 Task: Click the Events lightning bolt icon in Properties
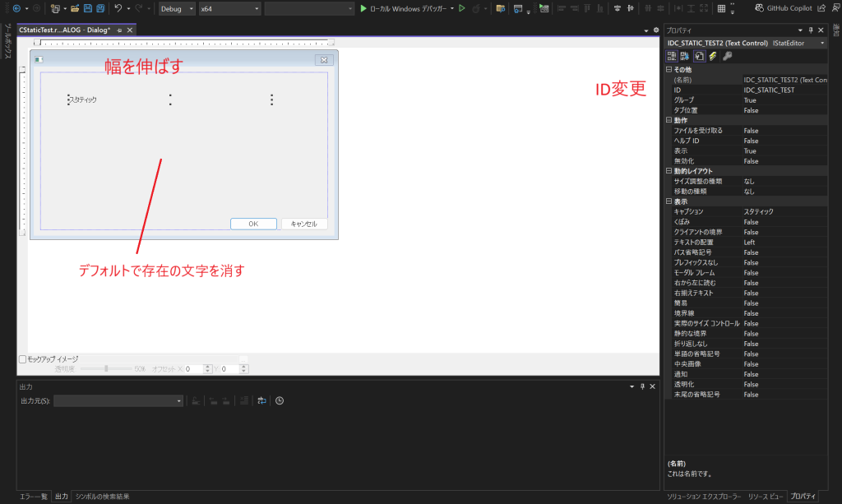(713, 56)
